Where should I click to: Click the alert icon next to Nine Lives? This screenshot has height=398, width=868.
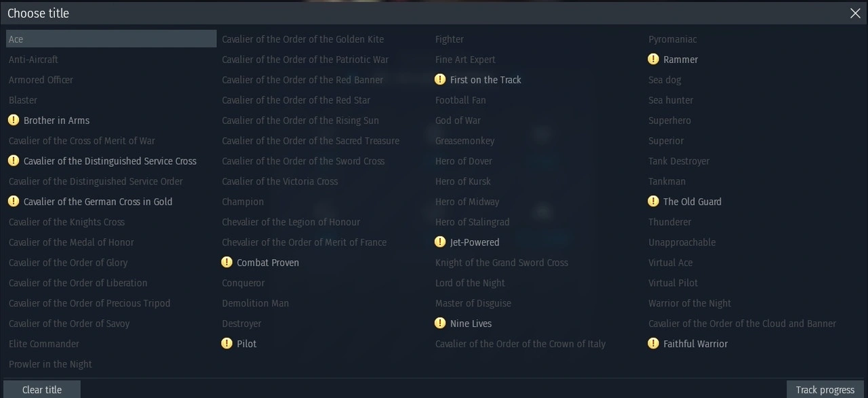(440, 323)
